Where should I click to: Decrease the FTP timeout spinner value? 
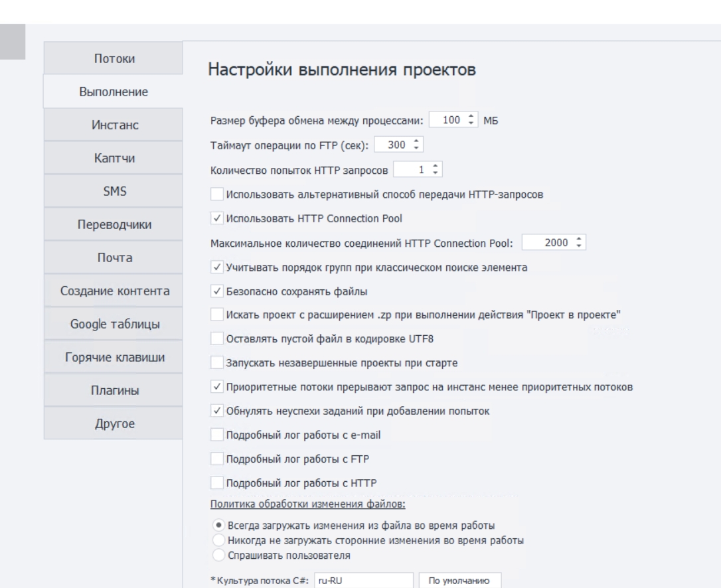(x=416, y=148)
